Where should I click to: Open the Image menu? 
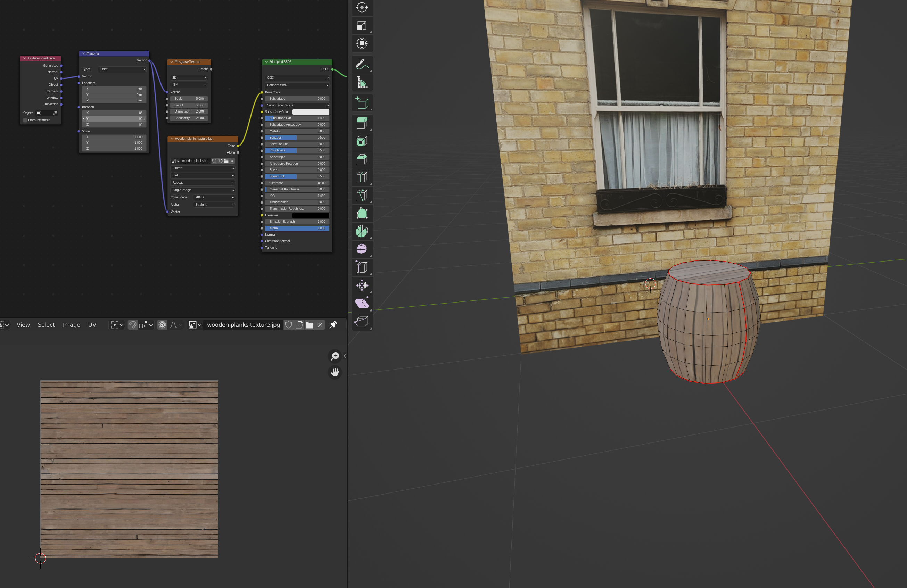[x=71, y=325]
